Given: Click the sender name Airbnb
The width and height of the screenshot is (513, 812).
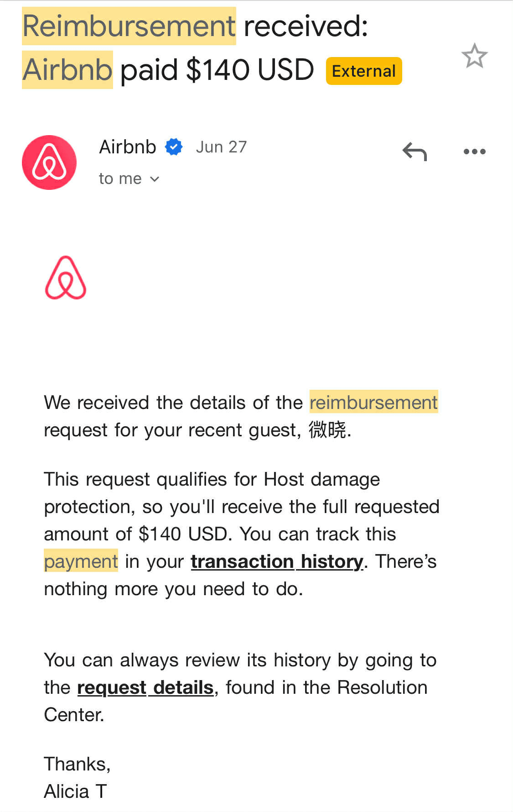Looking at the screenshot, I should pyautogui.click(x=128, y=147).
